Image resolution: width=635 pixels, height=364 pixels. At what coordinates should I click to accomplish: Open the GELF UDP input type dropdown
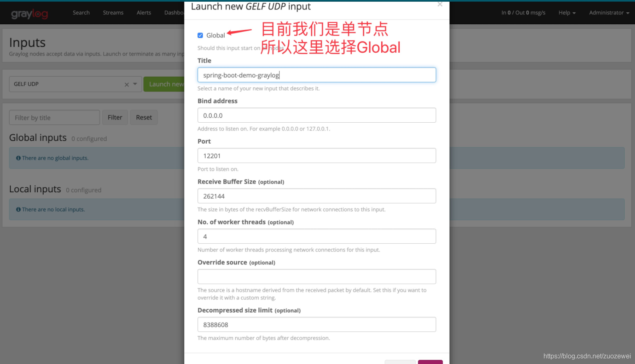[x=134, y=84]
